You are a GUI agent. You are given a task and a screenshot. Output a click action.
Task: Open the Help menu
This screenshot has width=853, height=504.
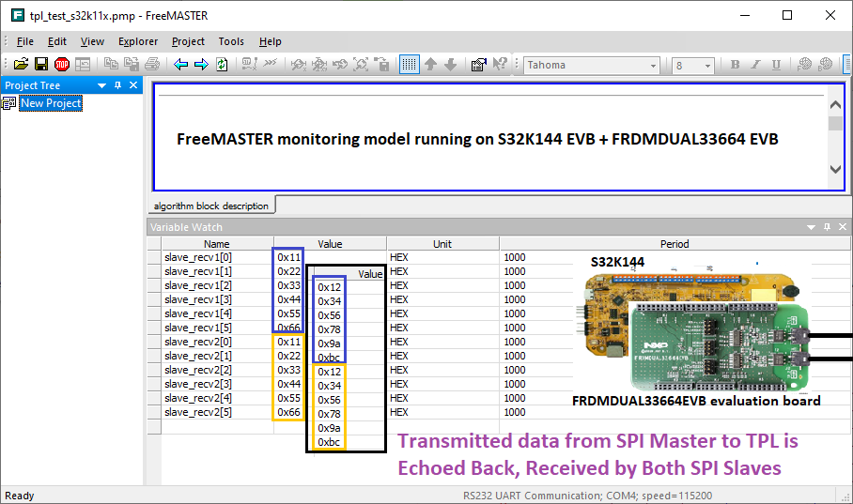[271, 41]
